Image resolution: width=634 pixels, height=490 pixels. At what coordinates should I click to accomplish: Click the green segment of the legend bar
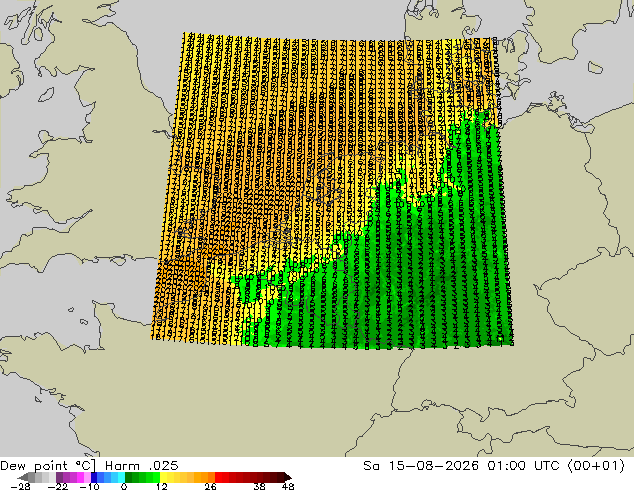click(x=143, y=477)
